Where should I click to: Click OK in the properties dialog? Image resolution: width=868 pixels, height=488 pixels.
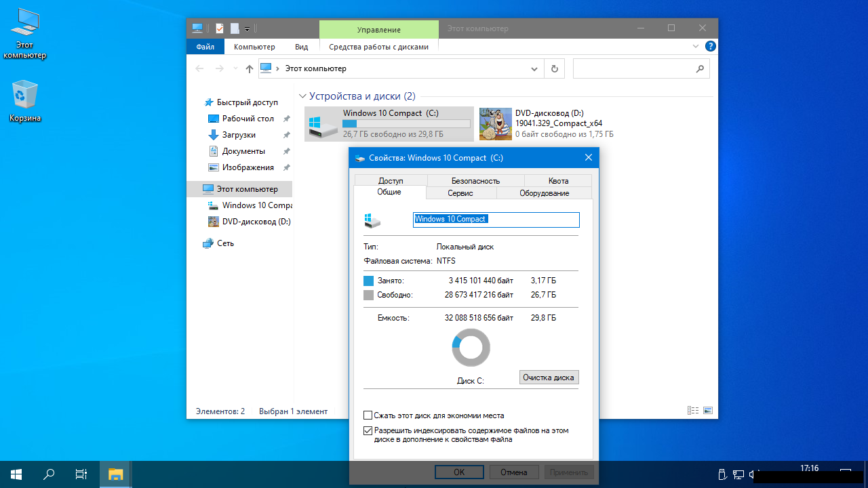pos(459,472)
